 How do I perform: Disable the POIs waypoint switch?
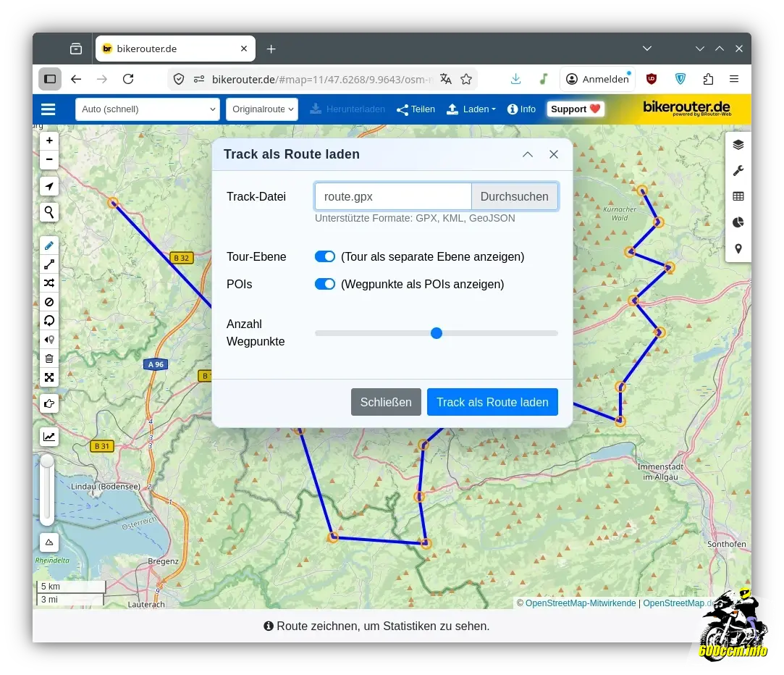[325, 284]
